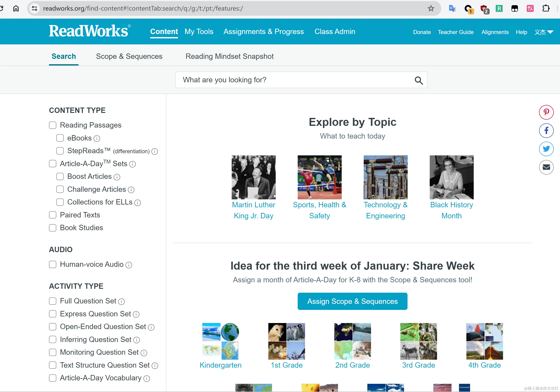
Task: Click the Facebook share icon
Action: pyautogui.click(x=546, y=131)
